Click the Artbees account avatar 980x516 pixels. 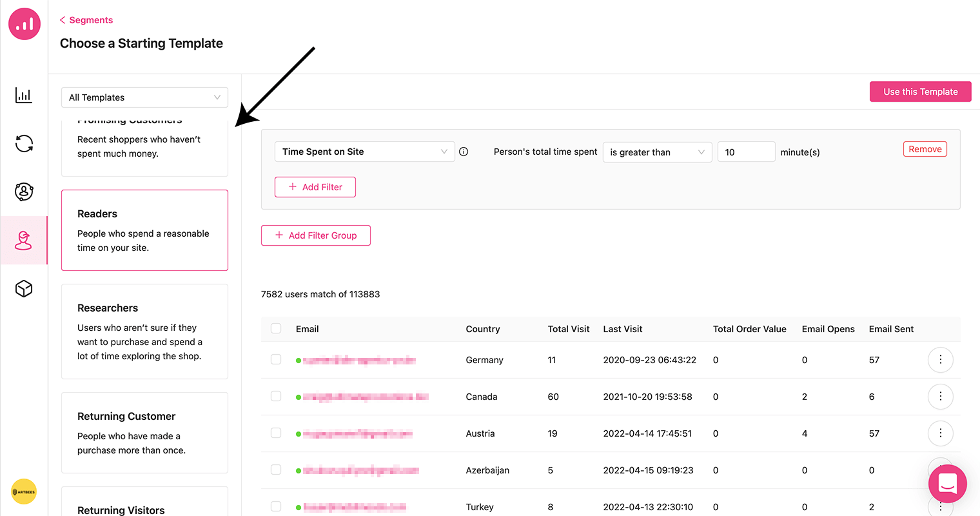pos(24,491)
